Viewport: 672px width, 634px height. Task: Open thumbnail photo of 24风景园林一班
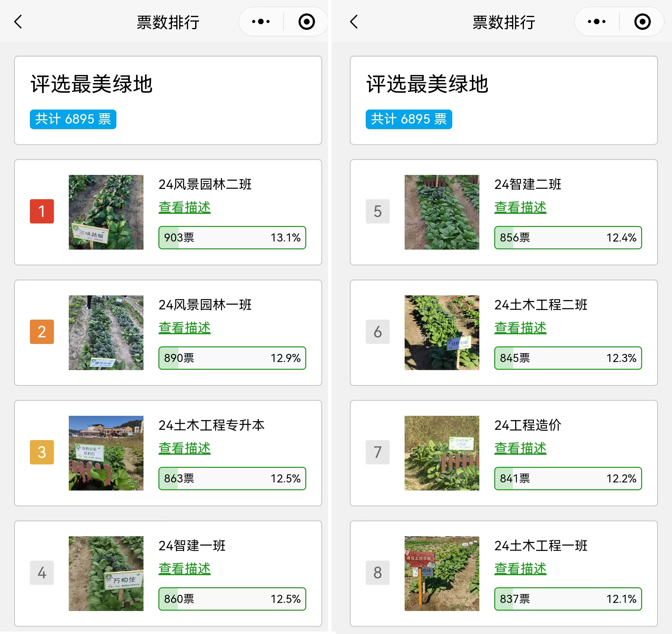point(106,332)
